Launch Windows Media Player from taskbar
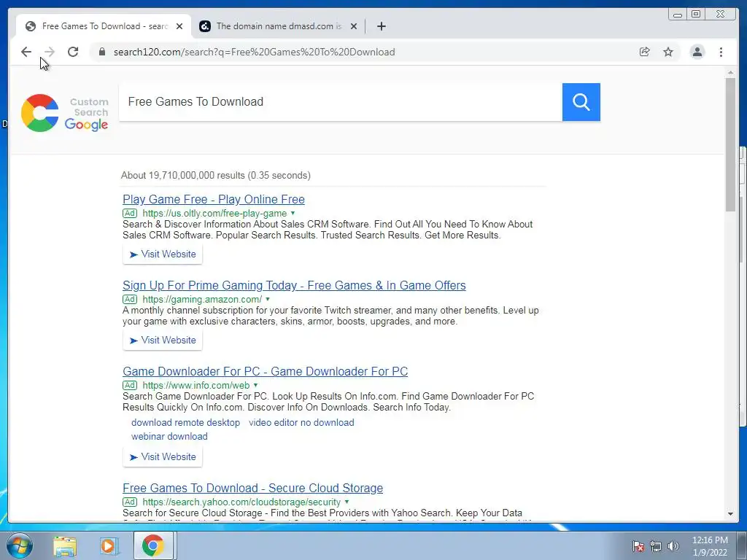Image resolution: width=747 pixels, height=560 pixels. [109, 545]
